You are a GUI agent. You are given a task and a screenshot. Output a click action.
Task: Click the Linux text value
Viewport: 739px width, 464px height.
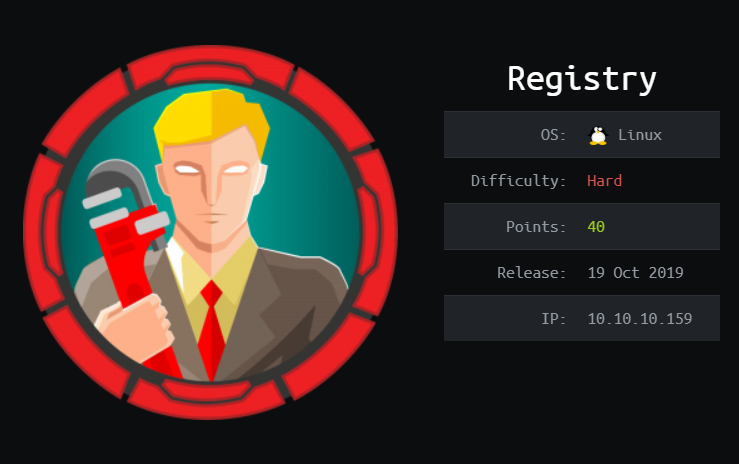click(640, 135)
